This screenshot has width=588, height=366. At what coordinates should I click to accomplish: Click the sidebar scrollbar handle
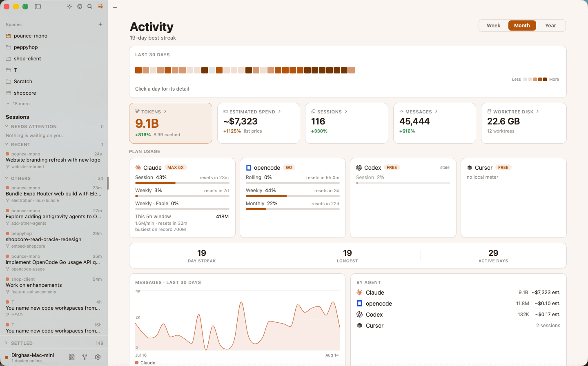pos(108,183)
